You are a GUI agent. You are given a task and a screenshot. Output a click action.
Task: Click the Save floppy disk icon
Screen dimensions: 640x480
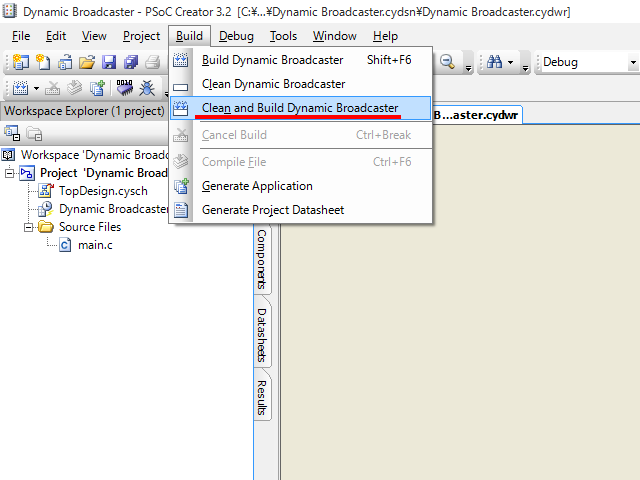tap(109, 62)
